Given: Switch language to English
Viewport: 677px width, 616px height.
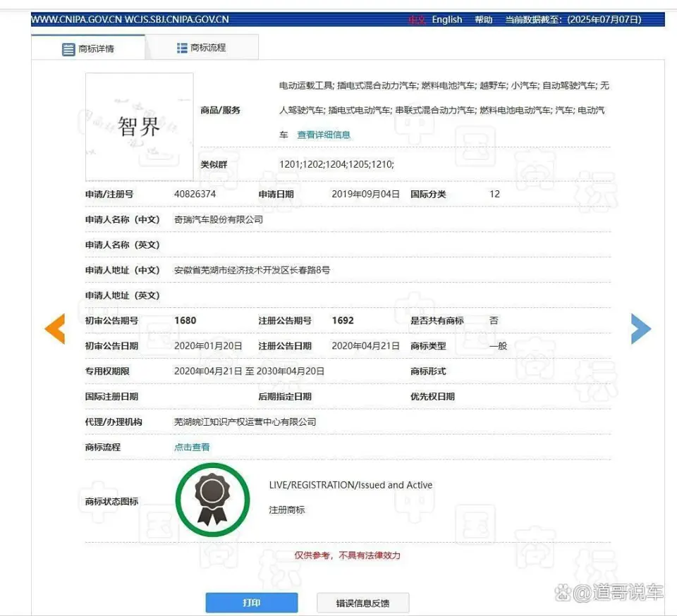Looking at the screenshot, I should tap(447, 20).
